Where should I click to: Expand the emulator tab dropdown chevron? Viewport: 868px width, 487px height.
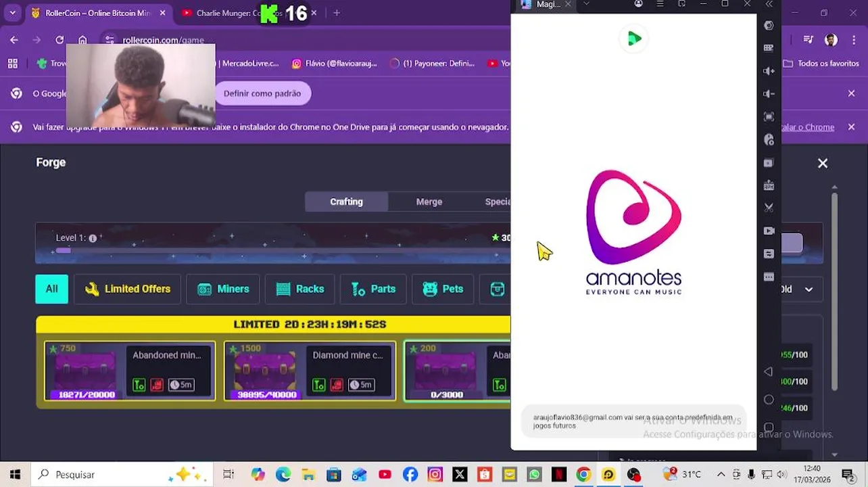pos(586,4)
